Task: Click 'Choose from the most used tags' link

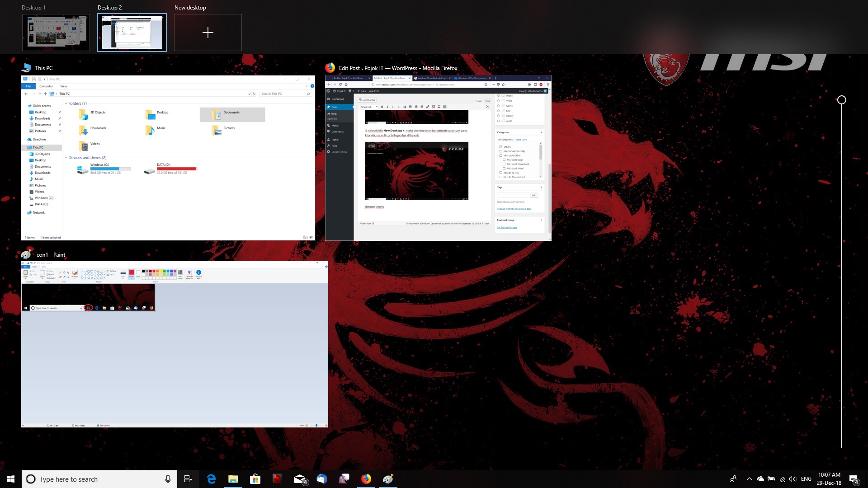Action: (514, 209)
